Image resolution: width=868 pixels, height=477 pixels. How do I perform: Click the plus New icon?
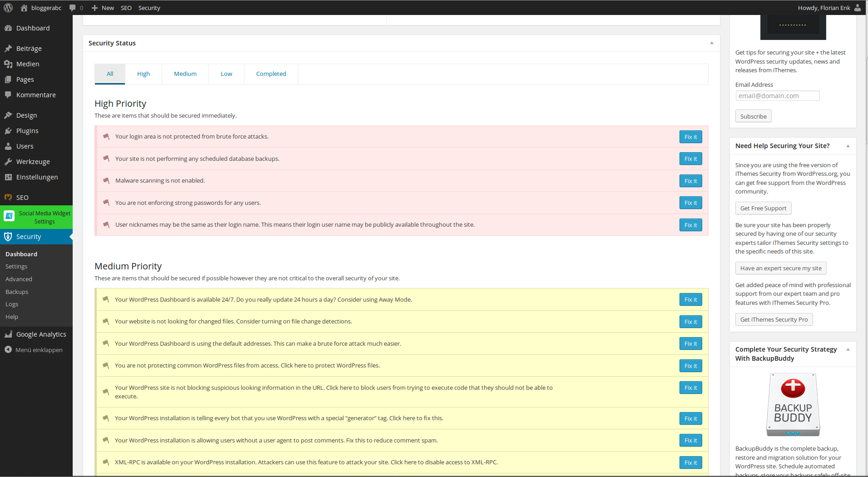pyautogui.click(x=94, y=8)
